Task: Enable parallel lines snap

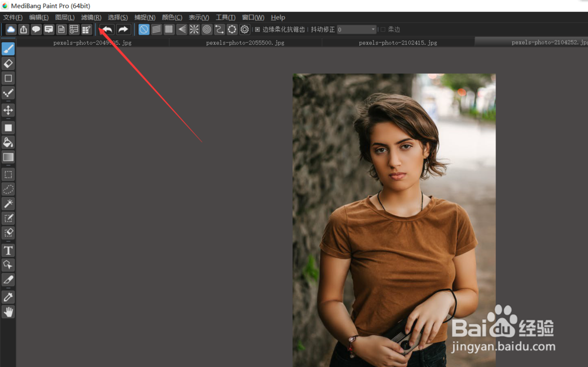Action: click(x=157, y=29)
